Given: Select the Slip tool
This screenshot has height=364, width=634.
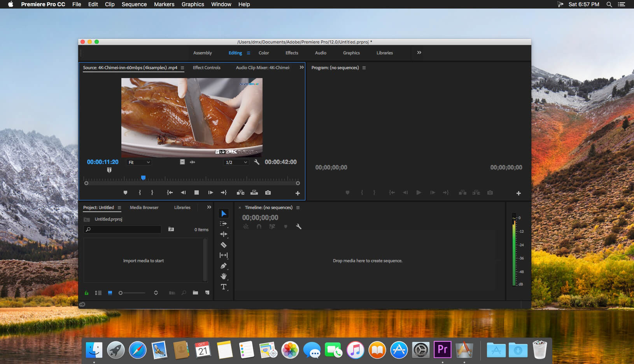Looking at the screenshot, I should pos(224,255).
